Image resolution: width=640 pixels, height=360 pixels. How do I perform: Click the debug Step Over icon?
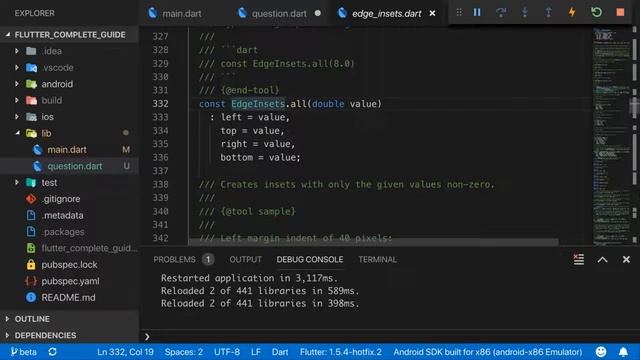tap(501, 13)
